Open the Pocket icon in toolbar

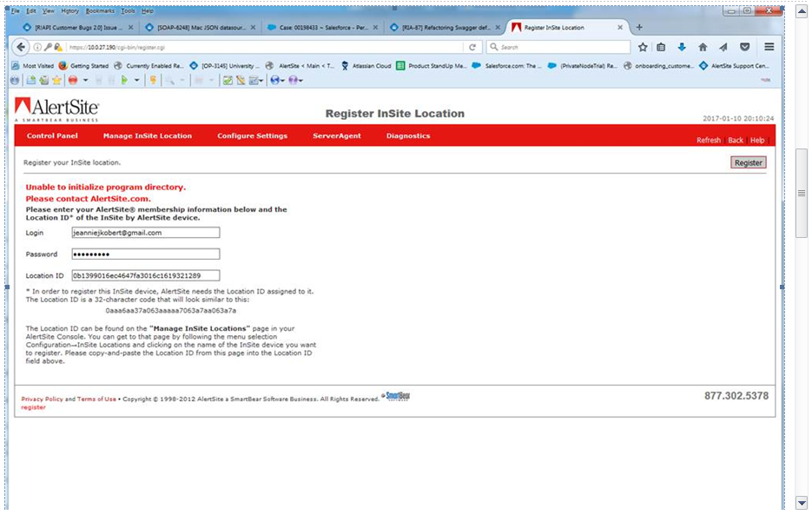(744, 47)
